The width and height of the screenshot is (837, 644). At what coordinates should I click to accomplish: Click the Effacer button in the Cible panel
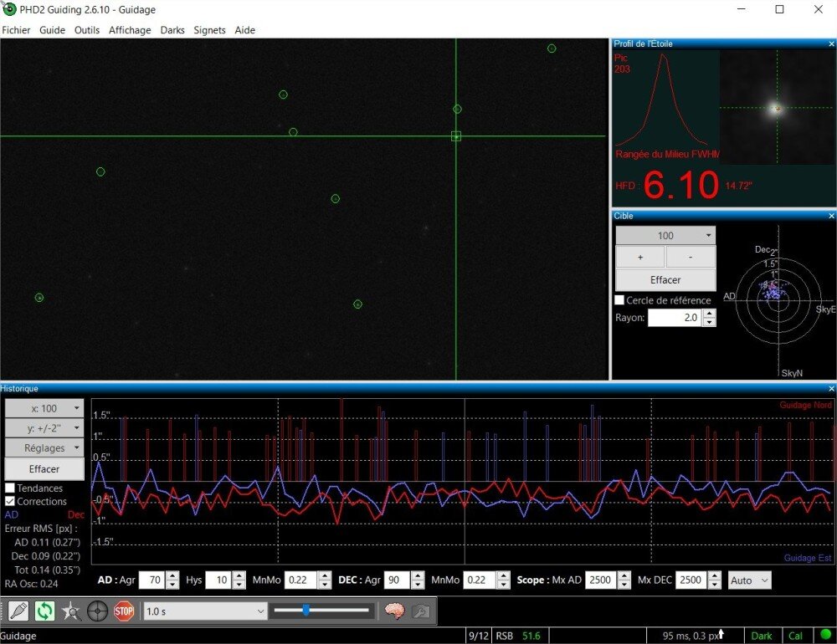click(x=665, y=279)
